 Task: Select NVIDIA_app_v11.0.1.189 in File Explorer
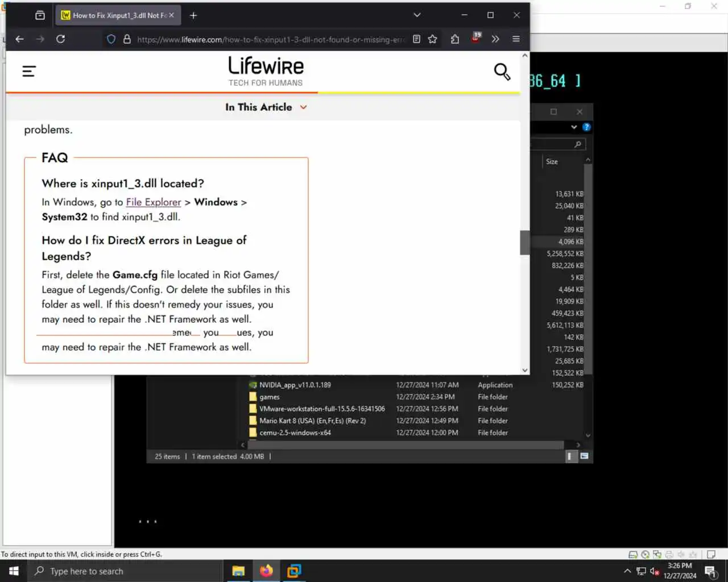[295, 385]
